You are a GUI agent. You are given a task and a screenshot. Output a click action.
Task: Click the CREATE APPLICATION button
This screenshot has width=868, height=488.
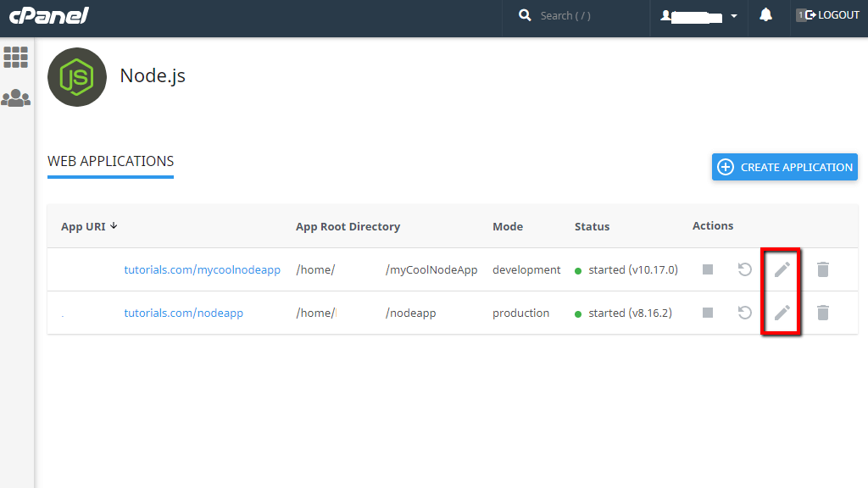coord(784,167)
